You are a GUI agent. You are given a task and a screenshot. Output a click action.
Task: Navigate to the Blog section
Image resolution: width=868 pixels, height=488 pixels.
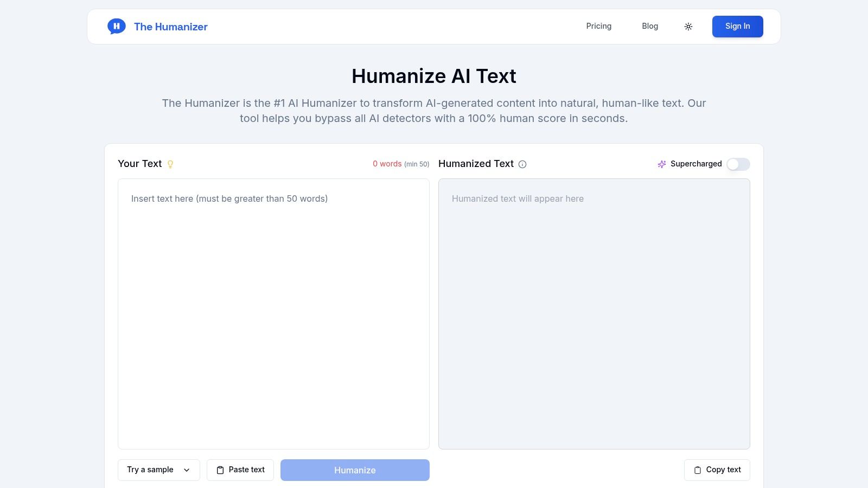(649, 26)
